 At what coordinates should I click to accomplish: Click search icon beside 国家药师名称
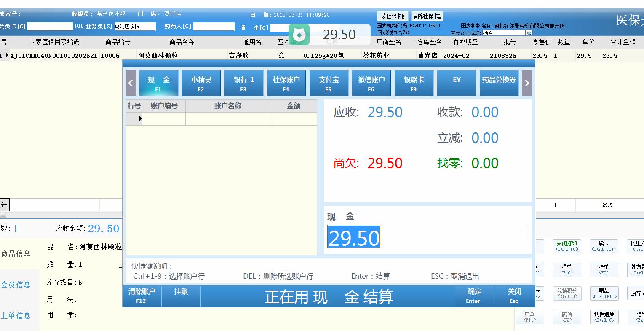529,33
